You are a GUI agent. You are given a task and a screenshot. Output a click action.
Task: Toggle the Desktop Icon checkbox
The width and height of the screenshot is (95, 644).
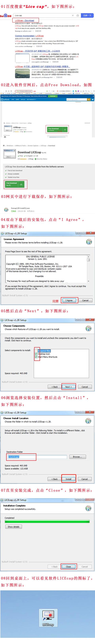(x=36, y=354)
